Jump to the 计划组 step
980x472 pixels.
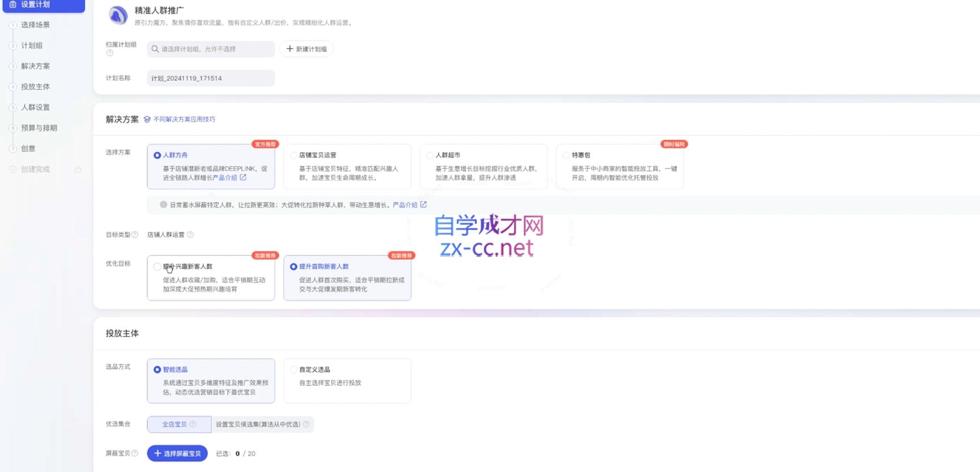(32, 45)
